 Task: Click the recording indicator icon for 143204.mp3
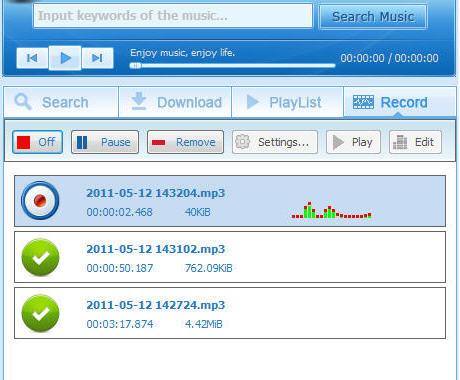click(40, 201)
